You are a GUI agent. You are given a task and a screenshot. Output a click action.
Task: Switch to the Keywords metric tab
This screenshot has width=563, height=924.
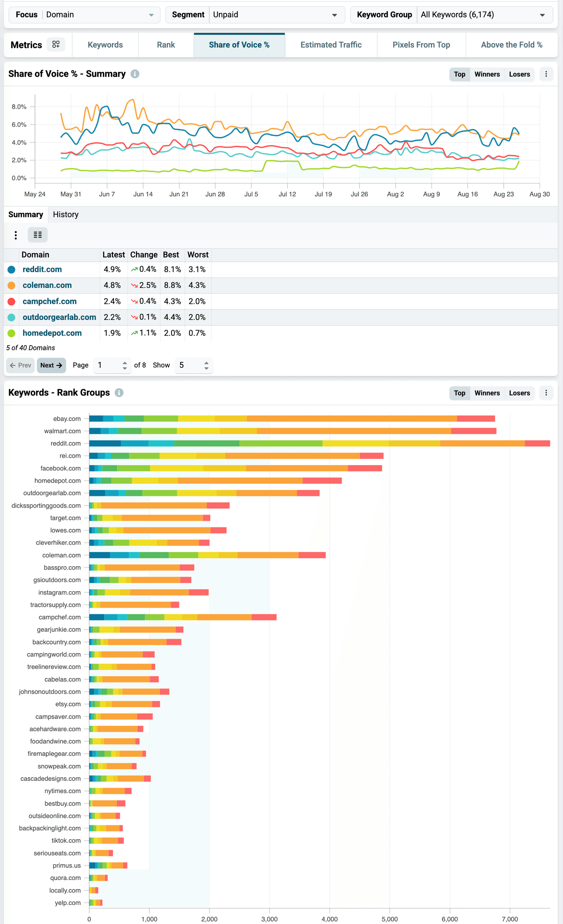105,45
